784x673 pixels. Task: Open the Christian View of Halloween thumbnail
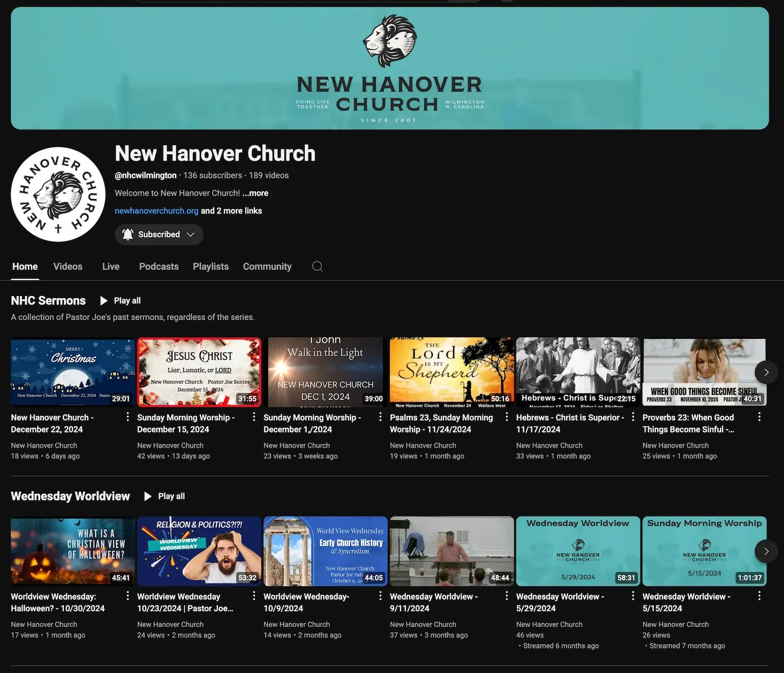73,551
